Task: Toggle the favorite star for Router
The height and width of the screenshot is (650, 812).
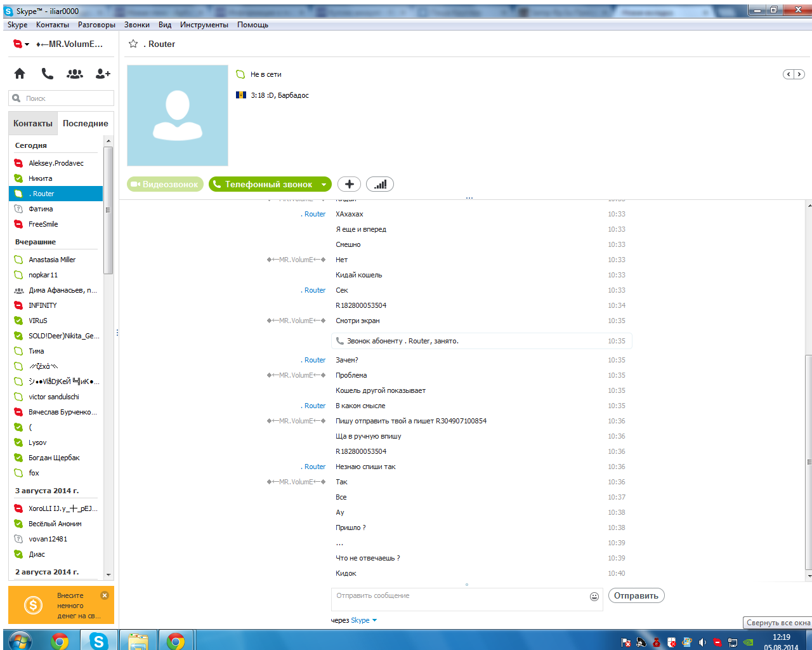Action: [x=133, y=44]
